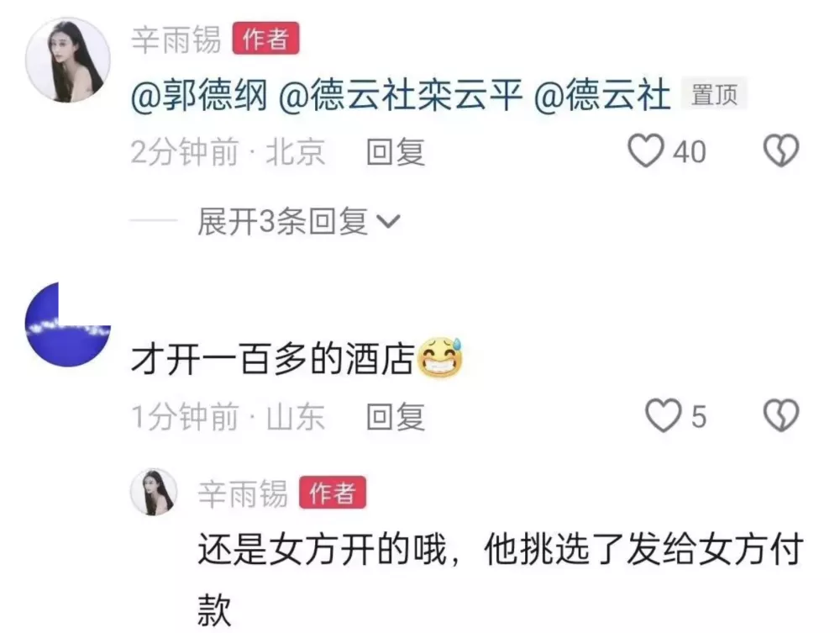Screen dimensions: 840x633
Task: Open the final @德云社 mention
Action: click(x=602, y=95)
